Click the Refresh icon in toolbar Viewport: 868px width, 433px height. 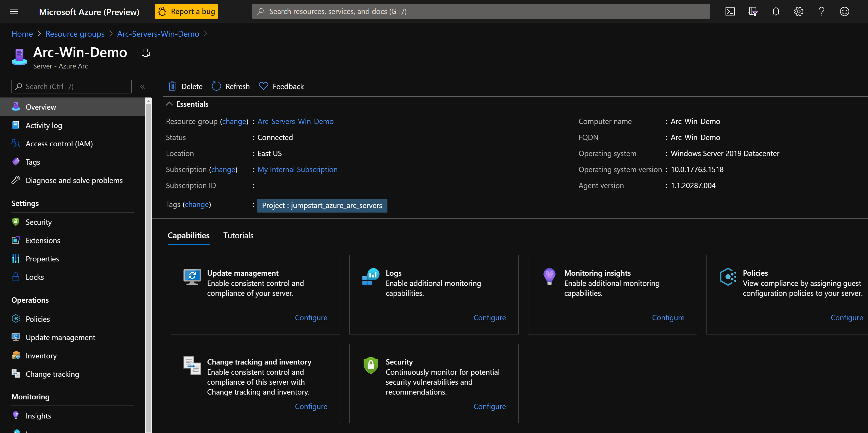(216, 86)
